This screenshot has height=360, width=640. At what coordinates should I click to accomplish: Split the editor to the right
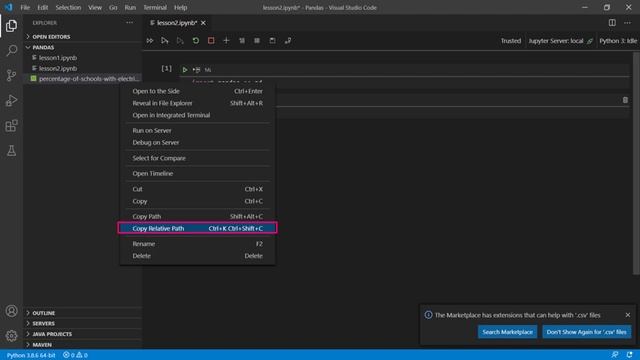pos(612,23)
